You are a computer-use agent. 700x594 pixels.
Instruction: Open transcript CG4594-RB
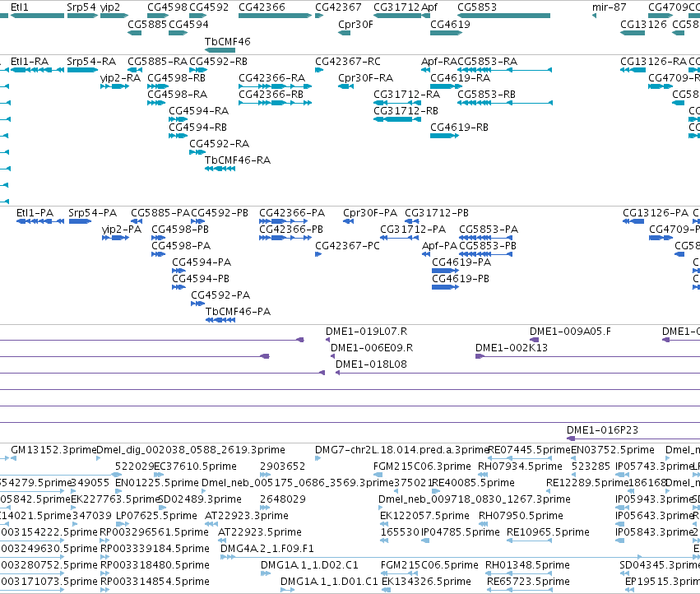click(x=178, y=136)
